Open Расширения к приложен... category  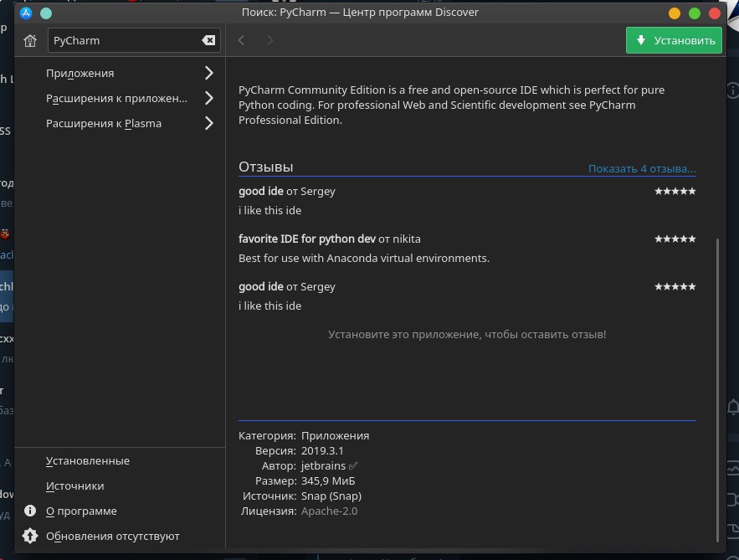121,98
